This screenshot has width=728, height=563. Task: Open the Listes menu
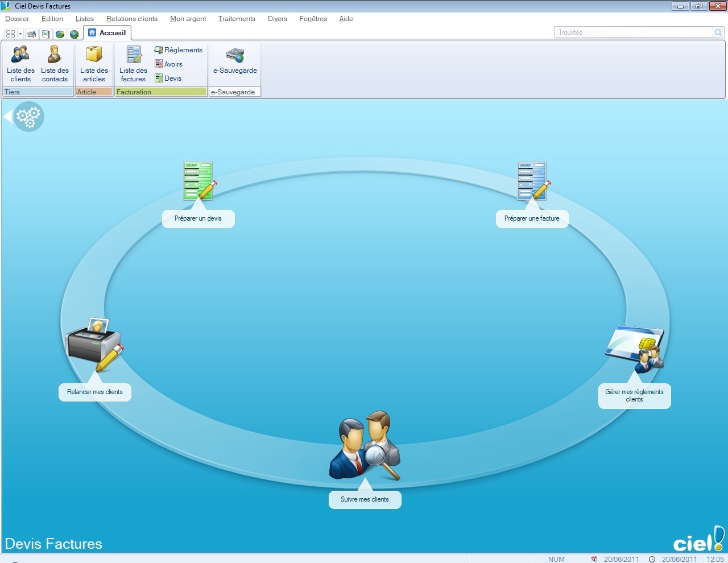click(x=85, y=19)
